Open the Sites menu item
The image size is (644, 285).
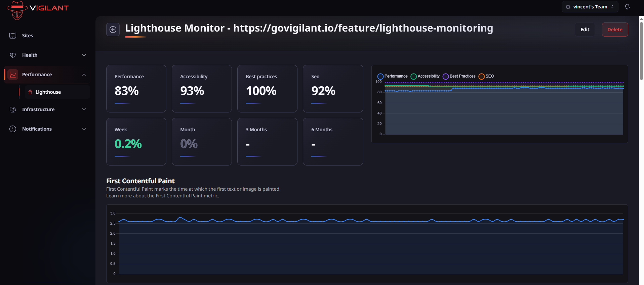[x=28, y=36]
